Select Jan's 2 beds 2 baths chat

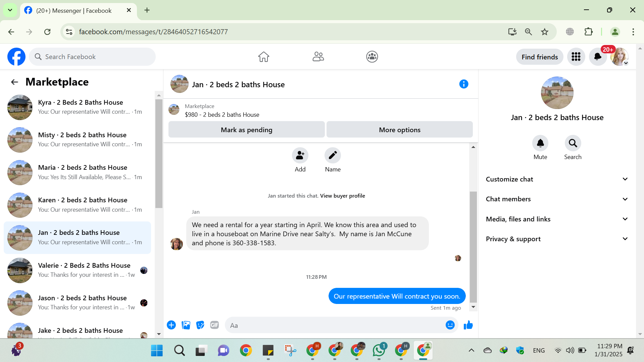pos(78,238)
